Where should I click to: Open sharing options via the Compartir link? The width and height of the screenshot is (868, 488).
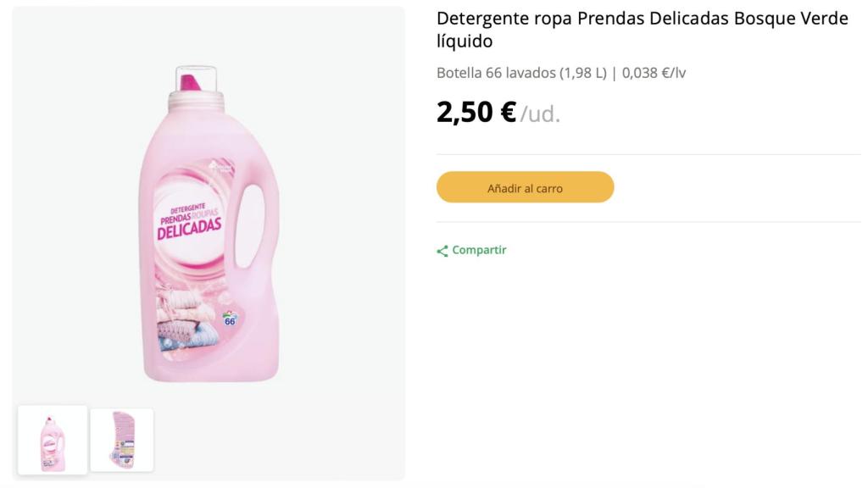pyautogui.click(x=478, y=250)
